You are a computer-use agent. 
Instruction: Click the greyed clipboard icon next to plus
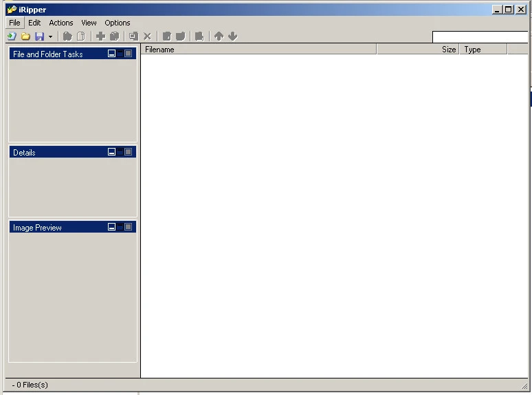(x=115, y=36)
